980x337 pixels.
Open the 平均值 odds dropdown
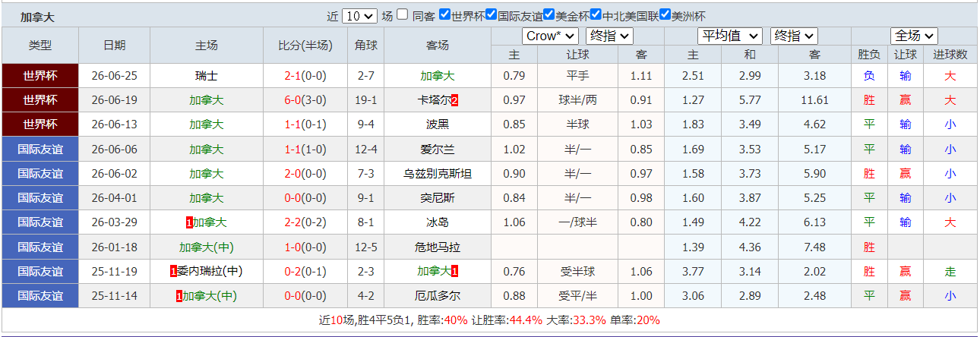pyautogui.click(x=730, y=36)
